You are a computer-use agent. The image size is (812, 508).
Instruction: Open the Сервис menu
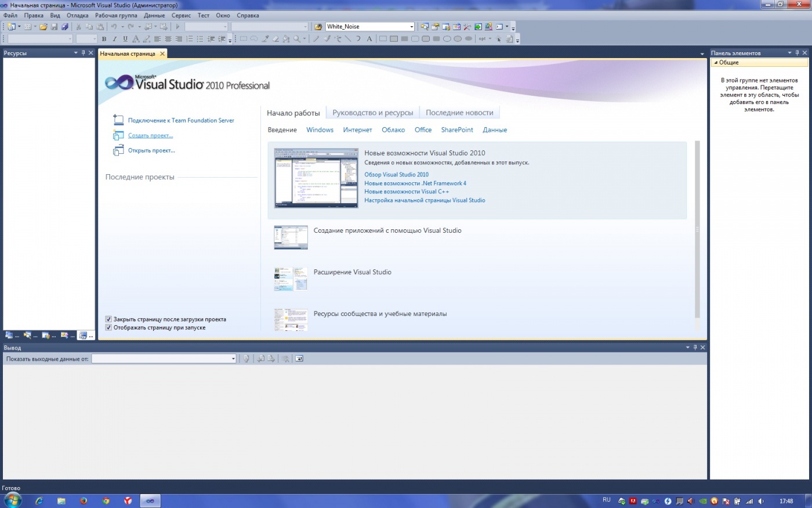181,16
